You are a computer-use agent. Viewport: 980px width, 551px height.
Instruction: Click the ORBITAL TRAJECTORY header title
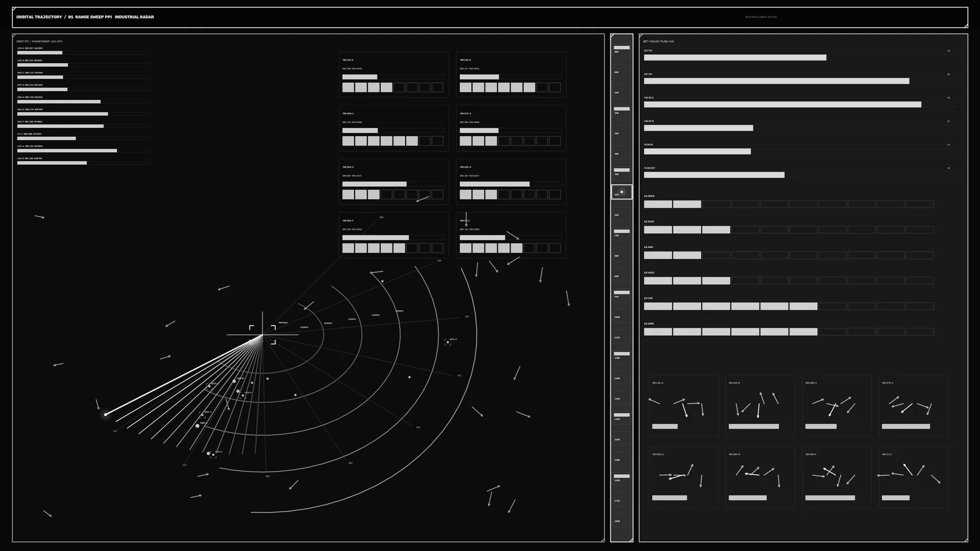tap(39, 17)
